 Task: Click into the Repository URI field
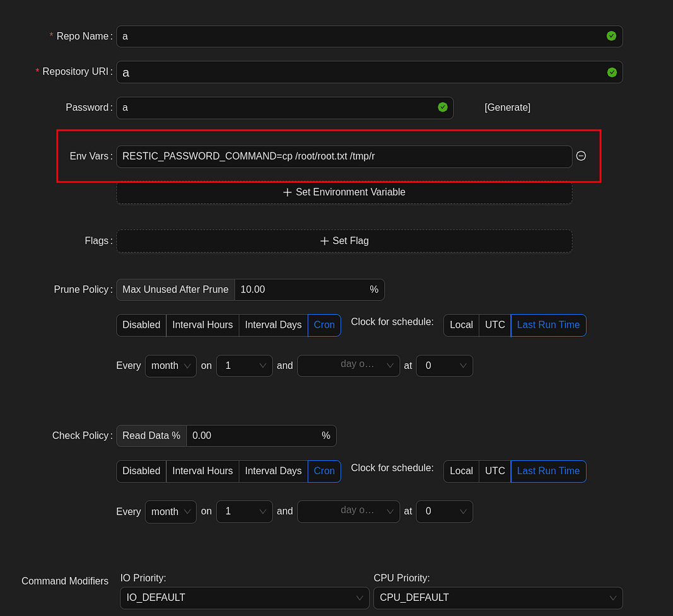[x=369, y=72]
